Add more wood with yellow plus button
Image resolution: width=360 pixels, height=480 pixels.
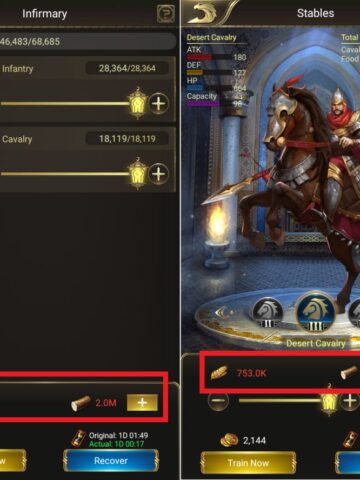[142, 403]
